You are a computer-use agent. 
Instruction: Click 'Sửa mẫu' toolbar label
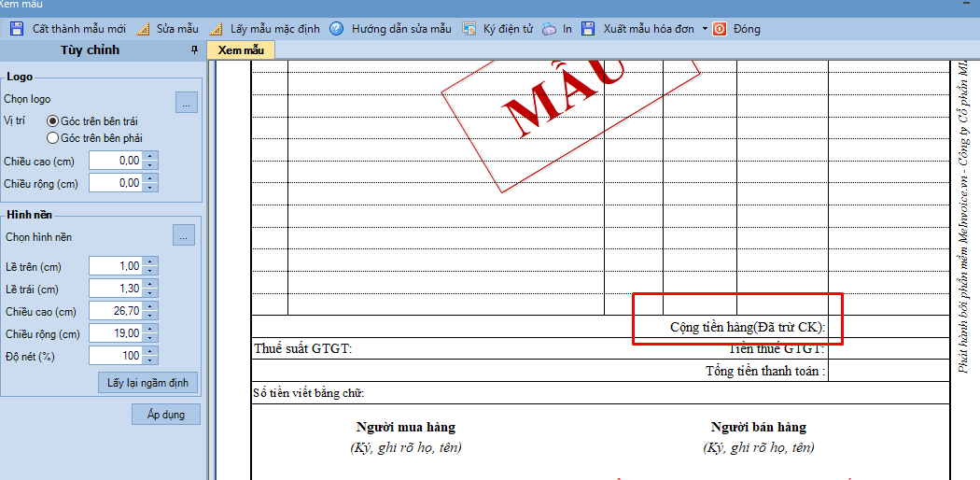tap(177, 29)
